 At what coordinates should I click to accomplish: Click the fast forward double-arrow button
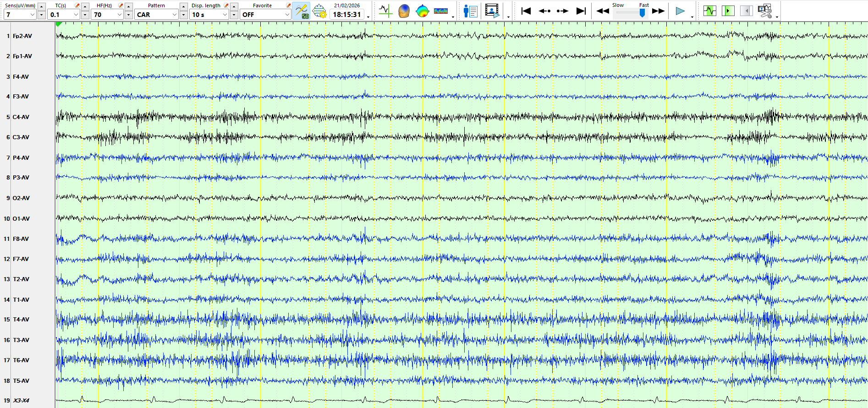[658, 11]
